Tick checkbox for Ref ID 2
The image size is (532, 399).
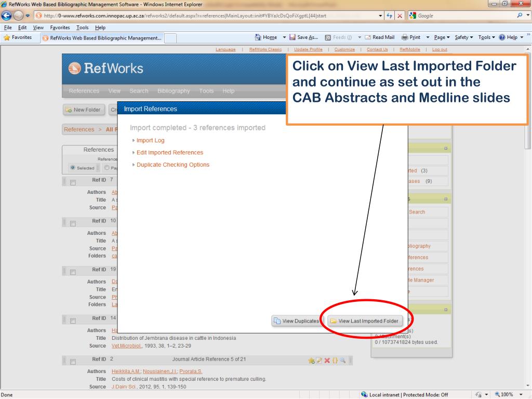(73, 362)
